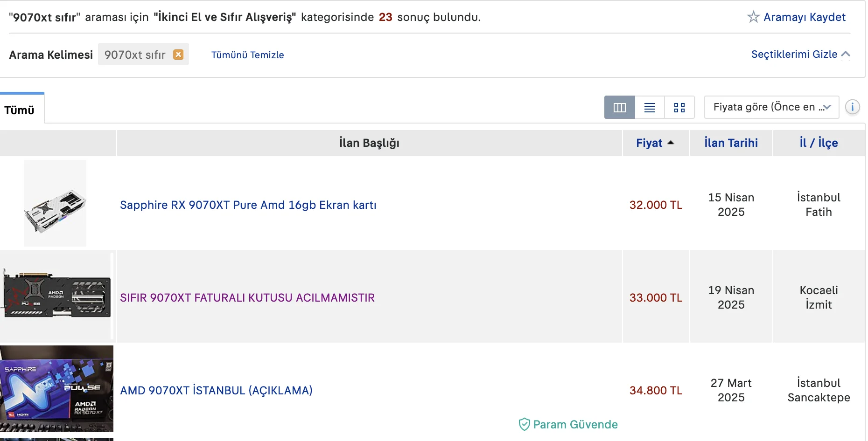868x441 pixels.
Task: Switch to column table view
Action: coord(619,108)
